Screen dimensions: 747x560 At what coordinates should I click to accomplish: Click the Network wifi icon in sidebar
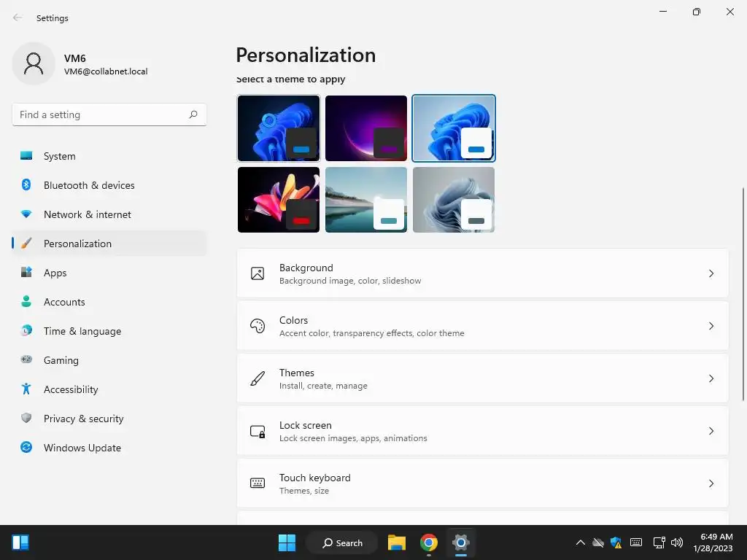click(x=26, y=214)
